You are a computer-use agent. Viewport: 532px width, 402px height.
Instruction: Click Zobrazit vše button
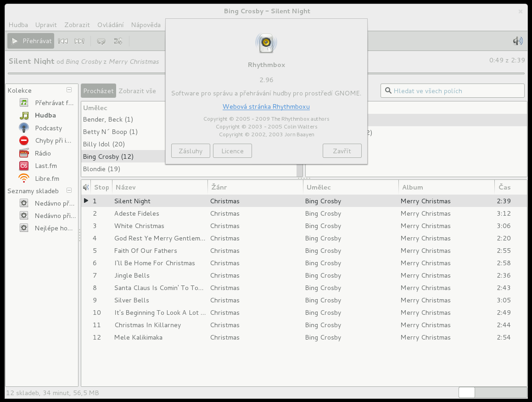[137, 91]
